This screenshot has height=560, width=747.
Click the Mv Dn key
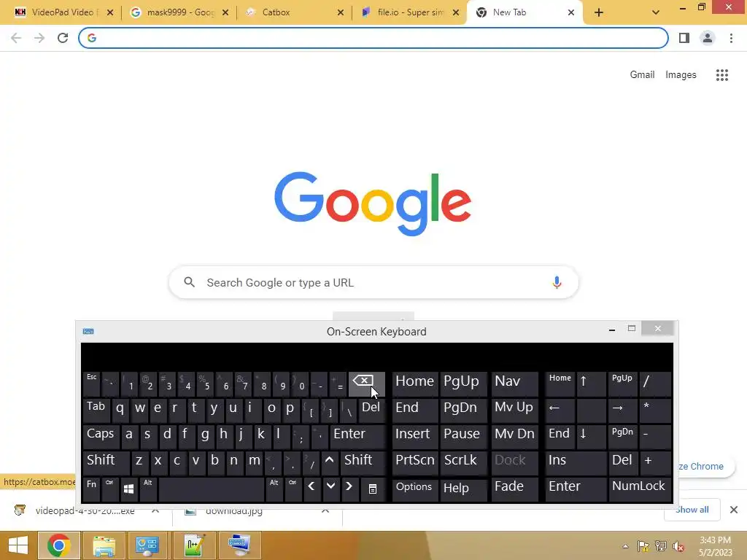pos(514,436)
